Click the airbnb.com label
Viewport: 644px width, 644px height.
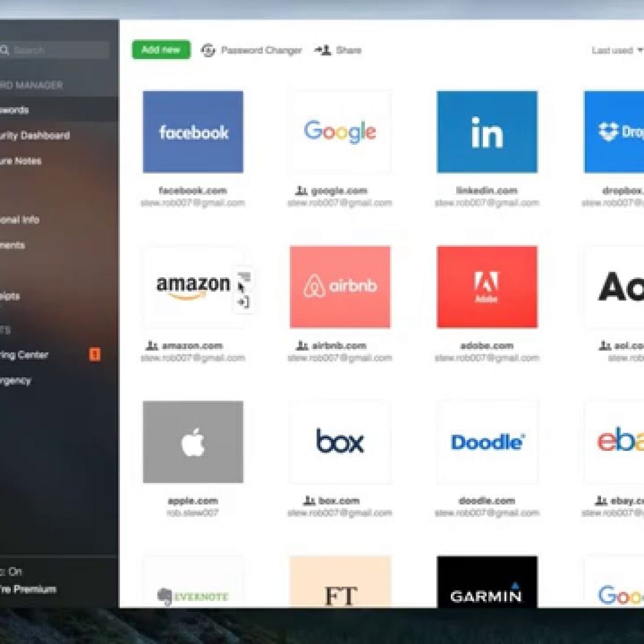point(340,346)
